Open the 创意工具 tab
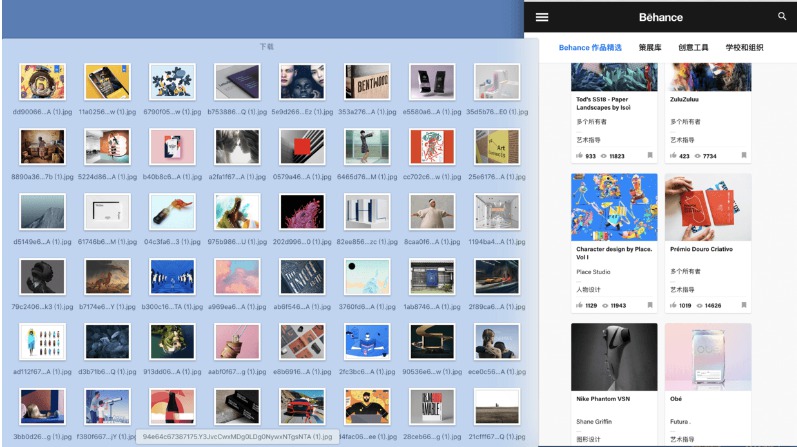This screenshot has width=797, height=447. point(693,47)
